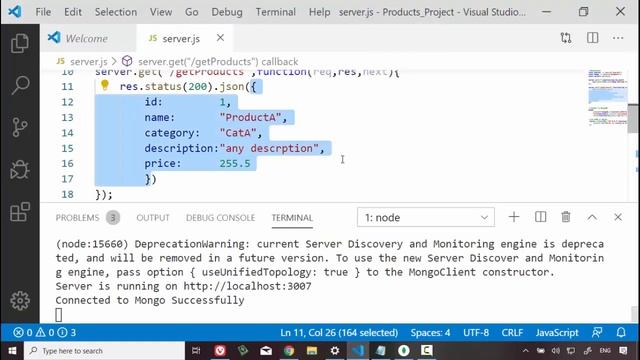
Task: Open the Search view in activity bar
Action: (x=20, y=84)
